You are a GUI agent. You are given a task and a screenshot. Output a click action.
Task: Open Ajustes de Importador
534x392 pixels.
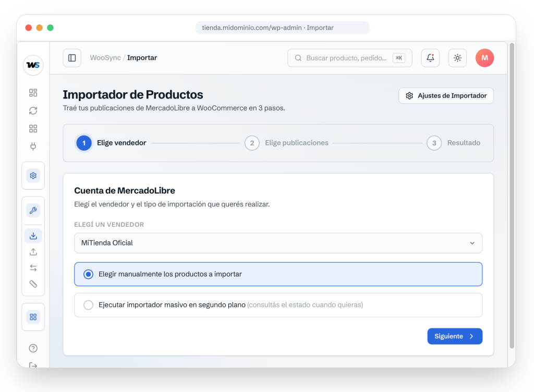point(446,95)
